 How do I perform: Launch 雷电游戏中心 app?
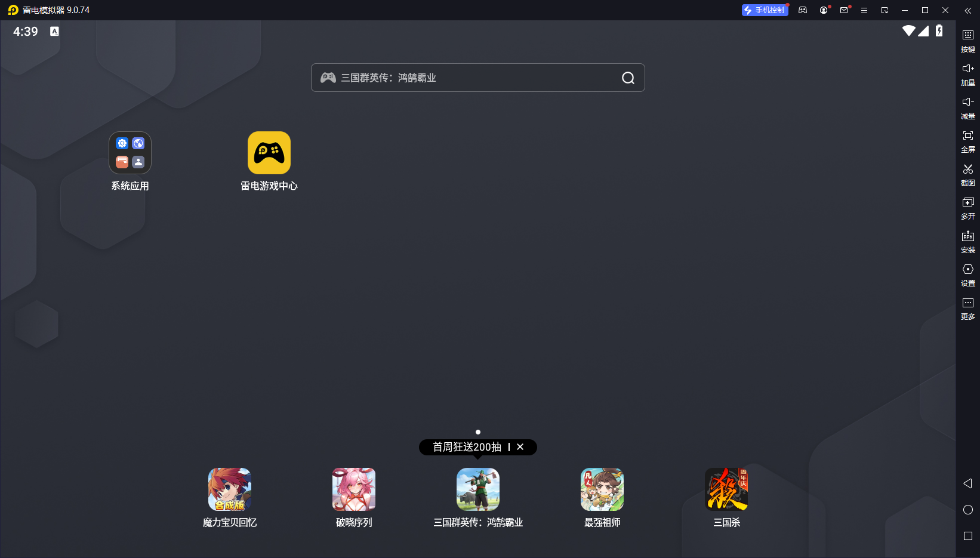click(269, 153)
